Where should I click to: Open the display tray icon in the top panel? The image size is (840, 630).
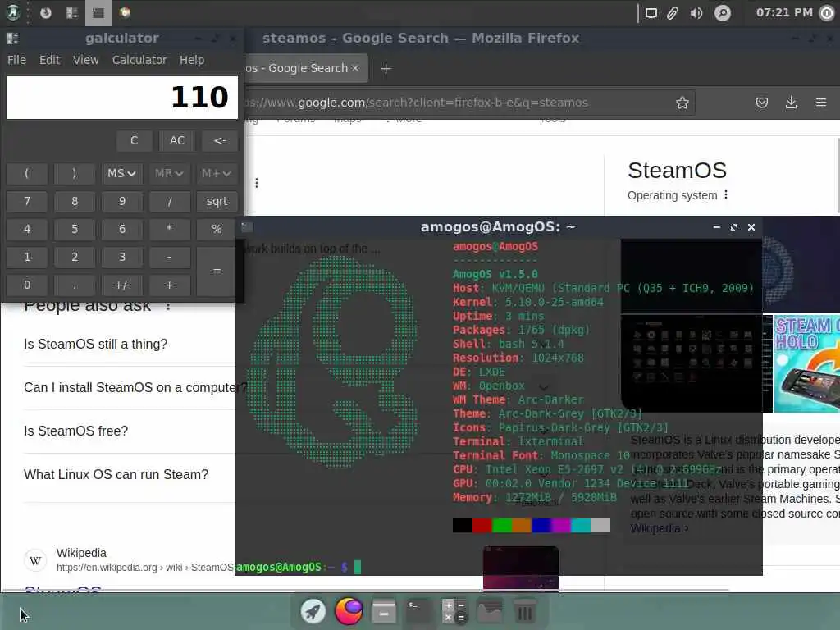(x=651, y=13)
